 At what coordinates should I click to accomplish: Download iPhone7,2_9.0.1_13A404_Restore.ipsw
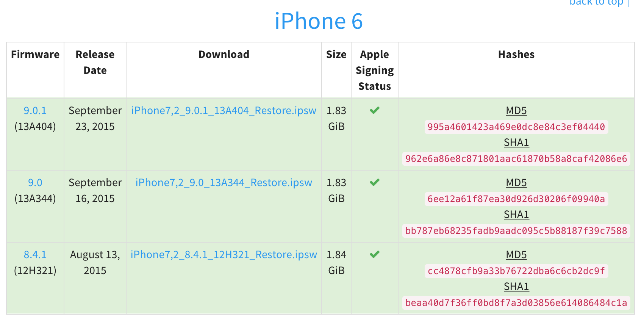point(224,111)
